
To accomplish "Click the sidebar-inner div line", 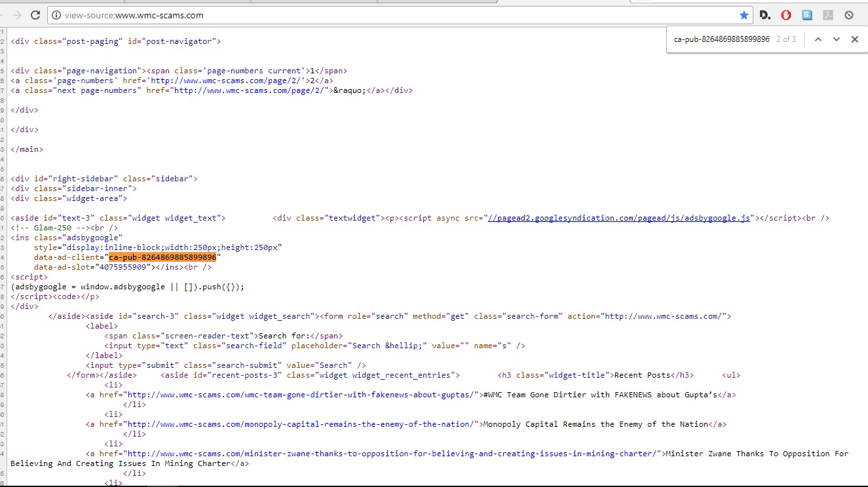I will [x=73, y=189].
